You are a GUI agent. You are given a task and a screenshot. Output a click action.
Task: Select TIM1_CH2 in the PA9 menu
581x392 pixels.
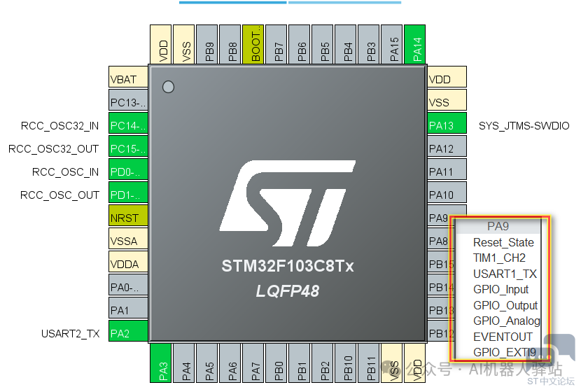click(x=498, y=258)
